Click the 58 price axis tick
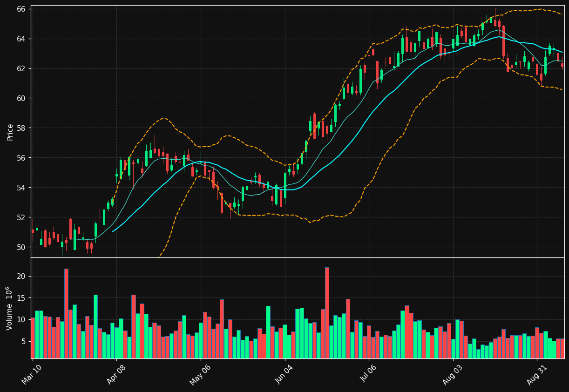Screen dimensions: 569x392 [x=22, y=128]
